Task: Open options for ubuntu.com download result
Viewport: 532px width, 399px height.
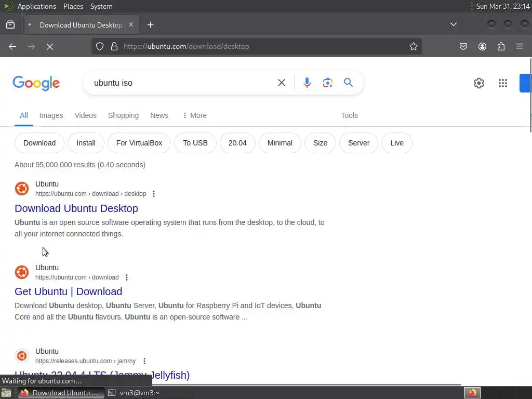Action: (127, 277)
